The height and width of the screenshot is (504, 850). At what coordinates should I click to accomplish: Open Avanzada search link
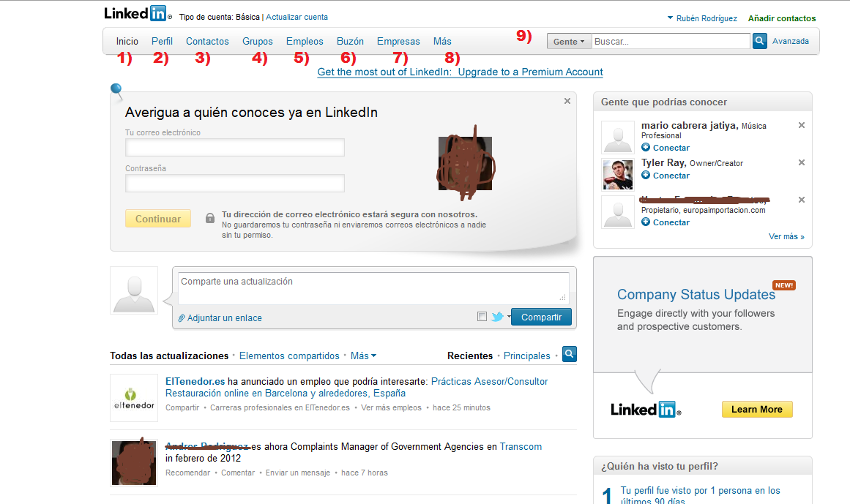[791, 41]
